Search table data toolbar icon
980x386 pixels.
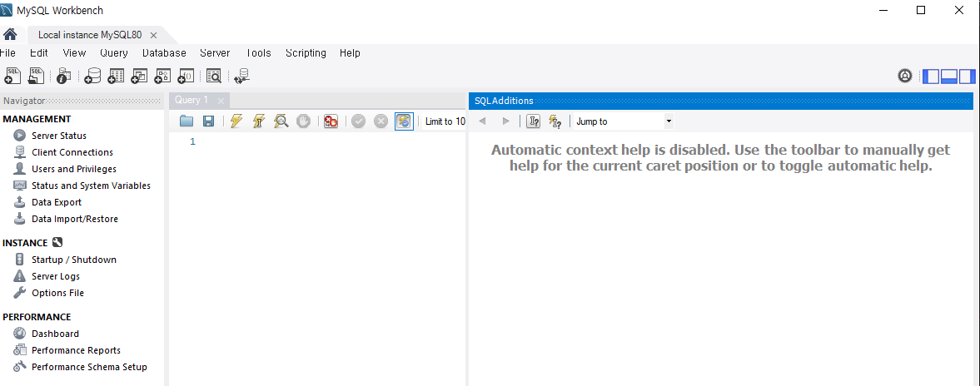[x=214, y=77]
